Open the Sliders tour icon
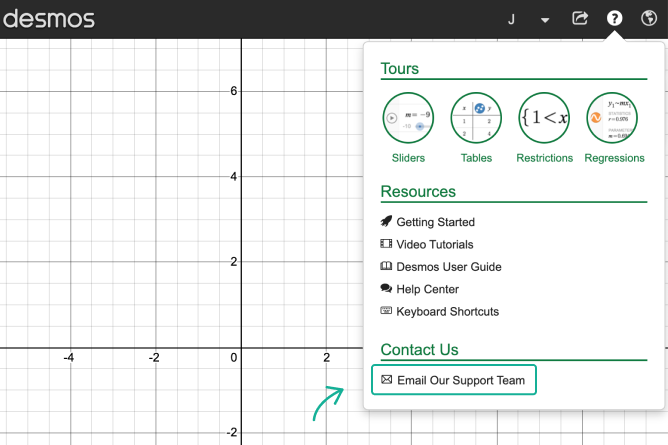 coord(408,118)
